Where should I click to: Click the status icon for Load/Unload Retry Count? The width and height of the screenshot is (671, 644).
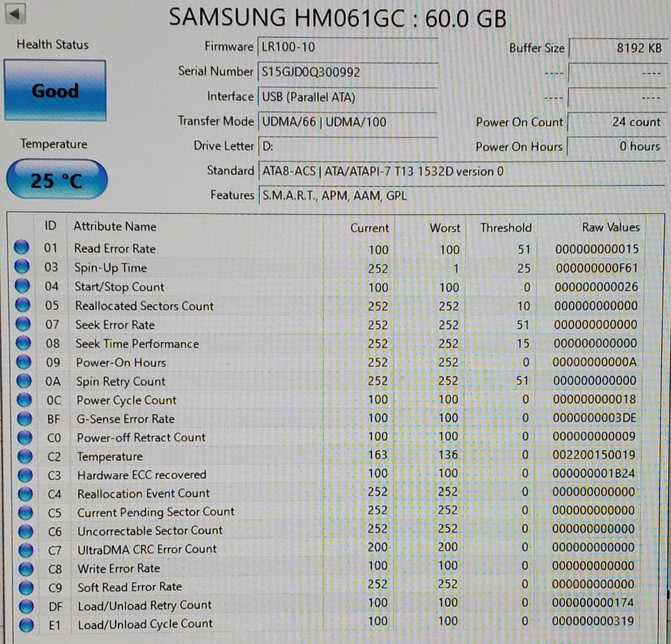[x=27, y=606]
